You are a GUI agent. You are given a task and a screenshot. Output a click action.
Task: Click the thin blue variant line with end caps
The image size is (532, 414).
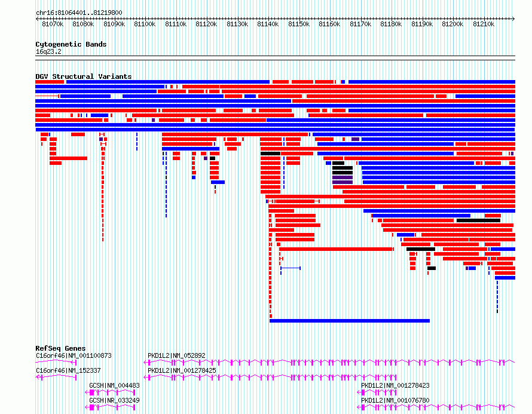pos(291,268)
